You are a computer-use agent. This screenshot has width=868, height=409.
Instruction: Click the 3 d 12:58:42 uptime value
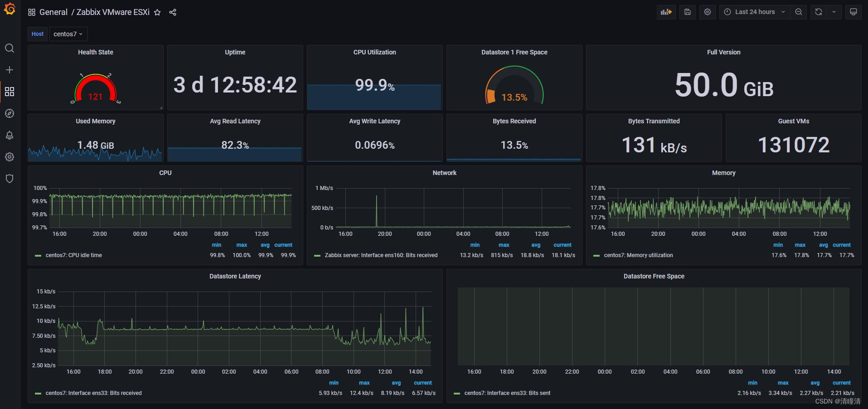[x=235, y=85]
